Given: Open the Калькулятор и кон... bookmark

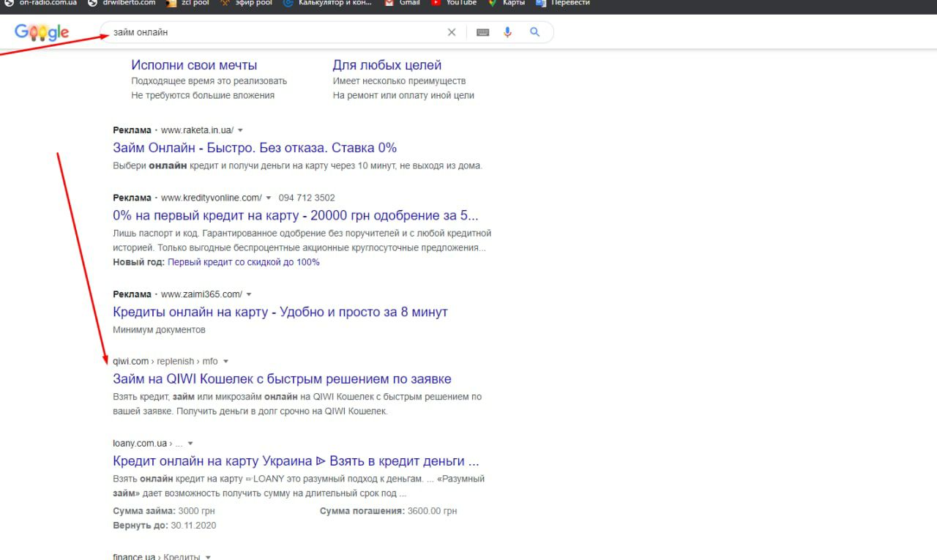Looking at the screenshot, I should pos(327,3).
